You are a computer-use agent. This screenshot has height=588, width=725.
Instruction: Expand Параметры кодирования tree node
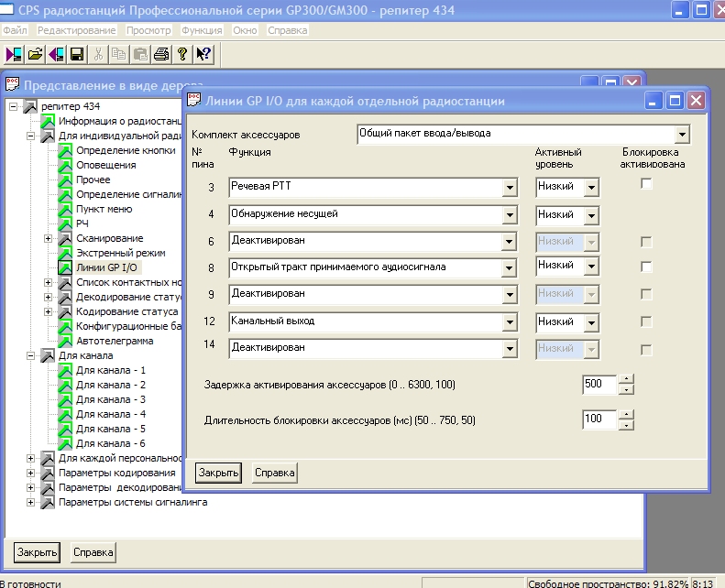point(30,473)
